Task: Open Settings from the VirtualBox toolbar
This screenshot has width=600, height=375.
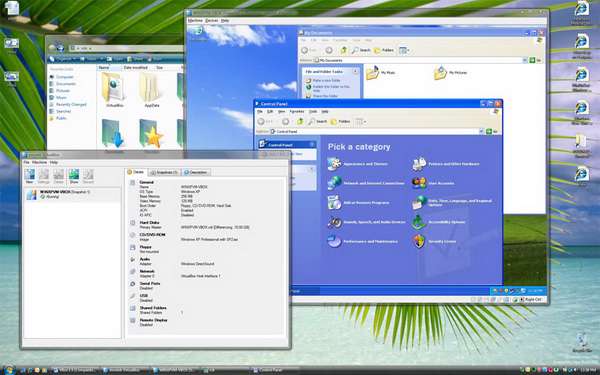Action: (x=44, y=176)
